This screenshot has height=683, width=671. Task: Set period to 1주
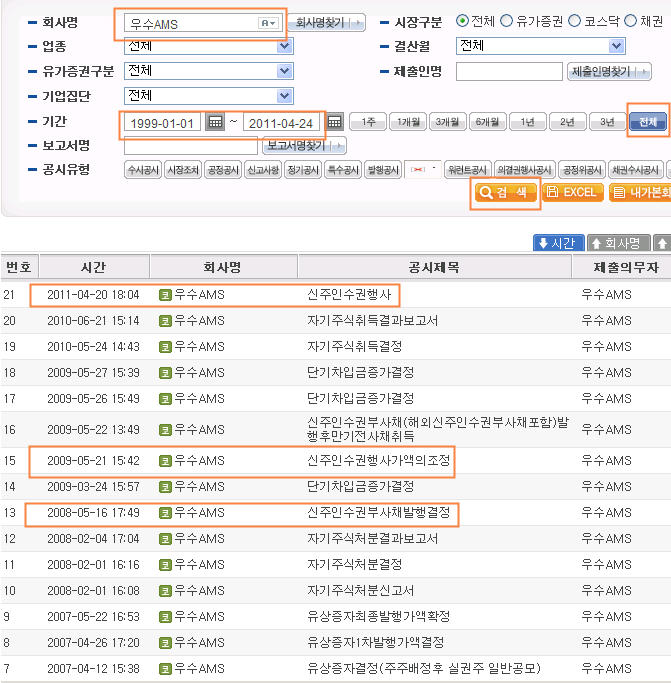(x=368, y=122)
